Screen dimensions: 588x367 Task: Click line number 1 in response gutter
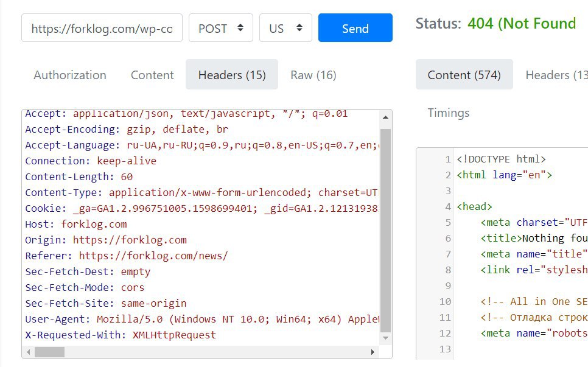tap(448, 159)
